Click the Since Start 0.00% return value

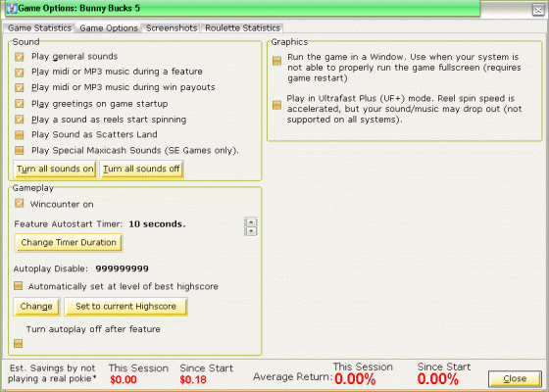coord(437,379)
